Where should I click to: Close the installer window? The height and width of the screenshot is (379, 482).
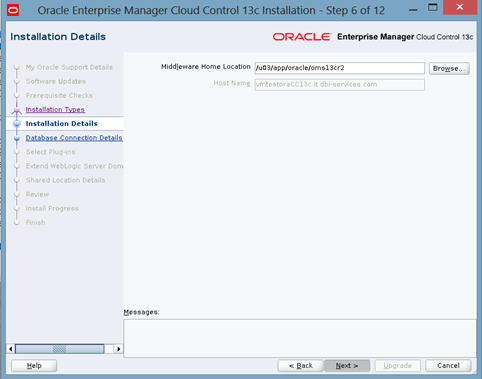(460, 7)
